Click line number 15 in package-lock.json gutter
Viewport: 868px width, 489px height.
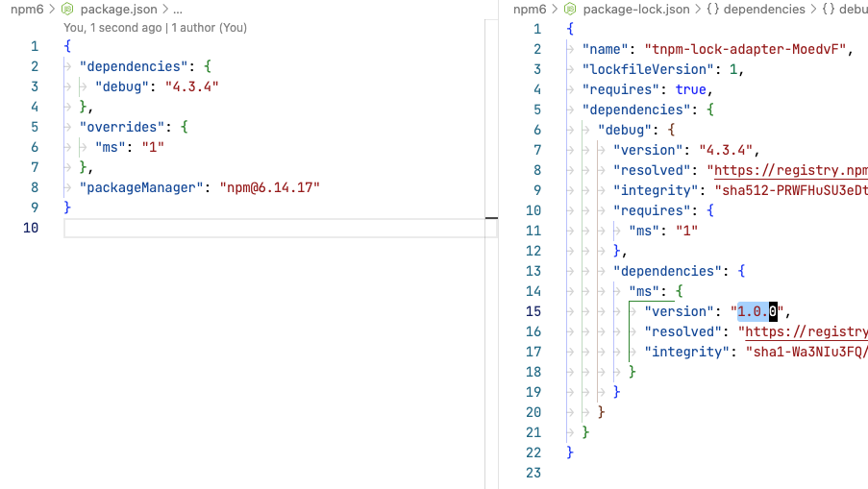pyautogui.click(x=533, y=311)
